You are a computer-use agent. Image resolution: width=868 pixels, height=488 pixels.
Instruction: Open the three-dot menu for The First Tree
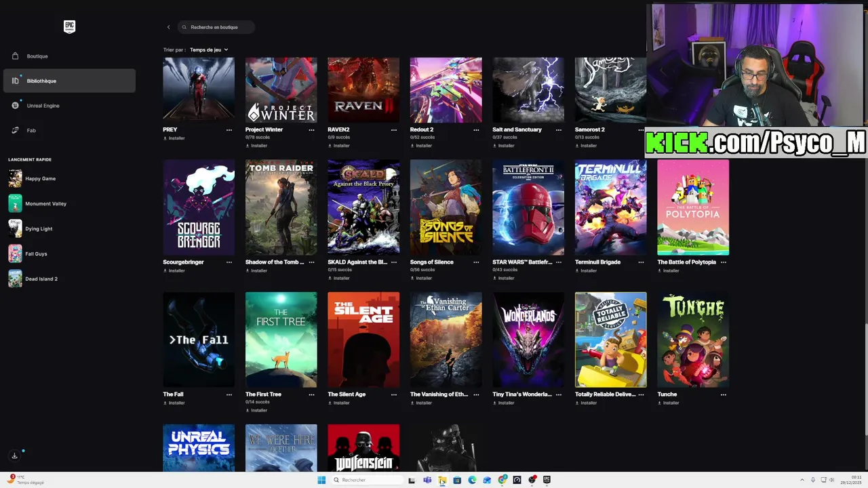(x=311, y=394)
